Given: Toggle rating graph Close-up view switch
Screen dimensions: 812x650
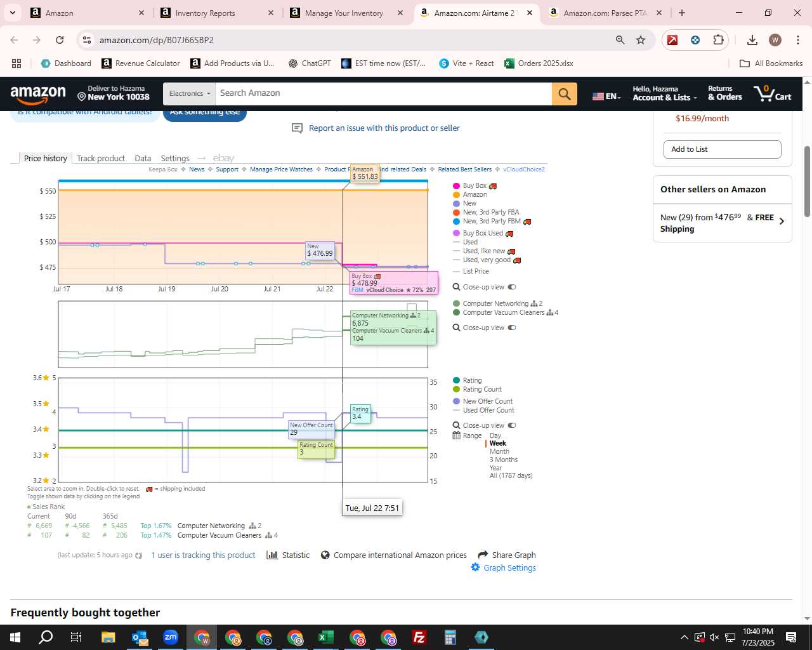Looking at the screenshot, I should (x=512, y=426).
